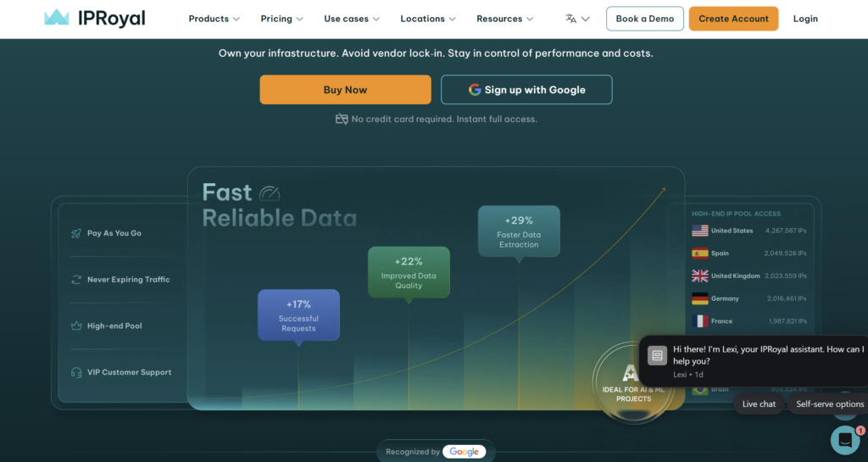Screen dimensions: 868x462
Task: Expand the Products dropdown menu
Action: 214,19
